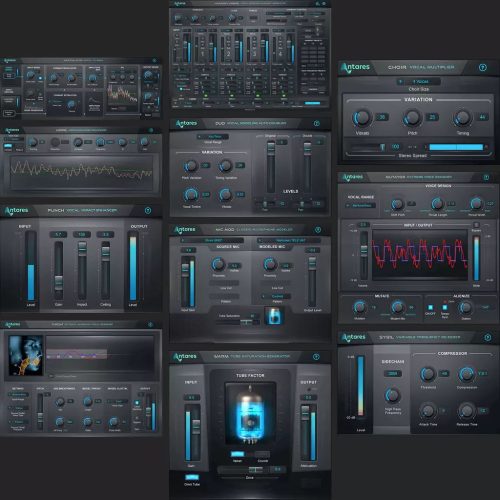
Task: Click the Choir Stereo Spread slider handle
Action: click(x=382, y=147)
